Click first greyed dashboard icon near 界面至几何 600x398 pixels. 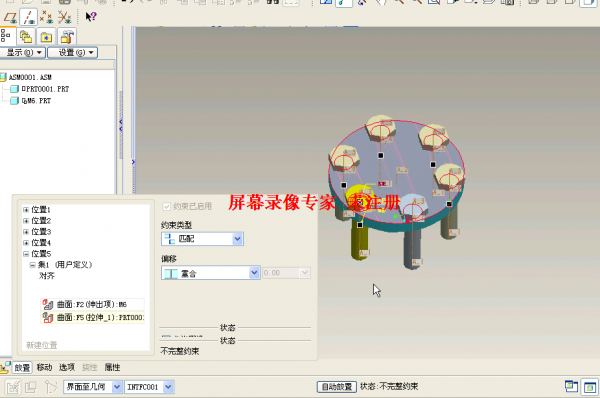[13, 387]
